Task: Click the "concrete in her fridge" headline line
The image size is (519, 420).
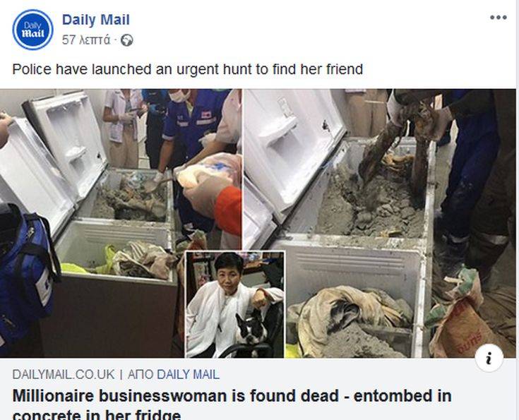Action: [97, 414]
